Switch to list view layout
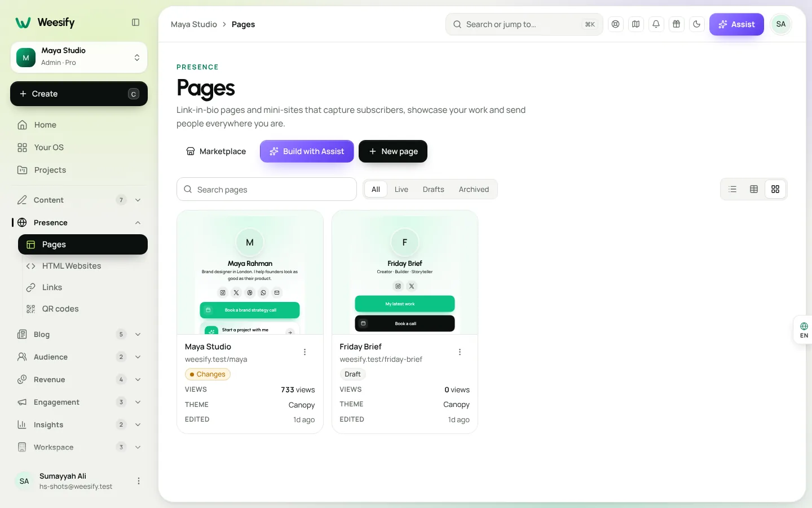Screen dimensions: 812x508 pyautogui.click(x=732, y=190)
